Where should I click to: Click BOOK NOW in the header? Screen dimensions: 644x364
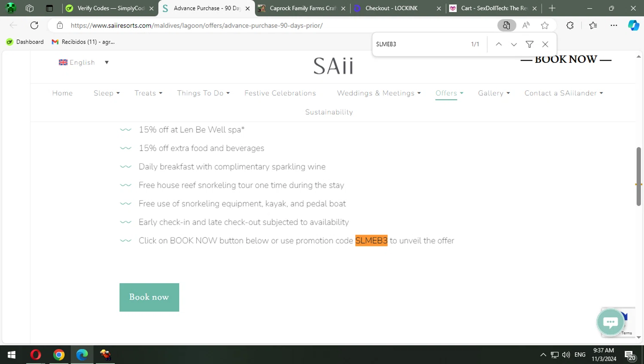[566, 59]
